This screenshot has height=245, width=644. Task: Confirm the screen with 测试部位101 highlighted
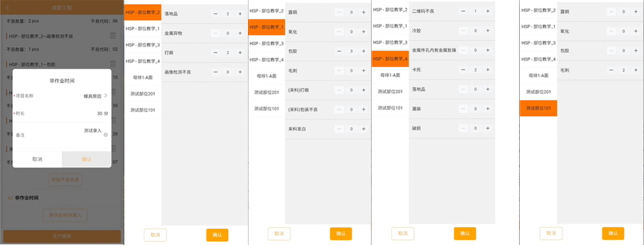click(x=613, y=233)
